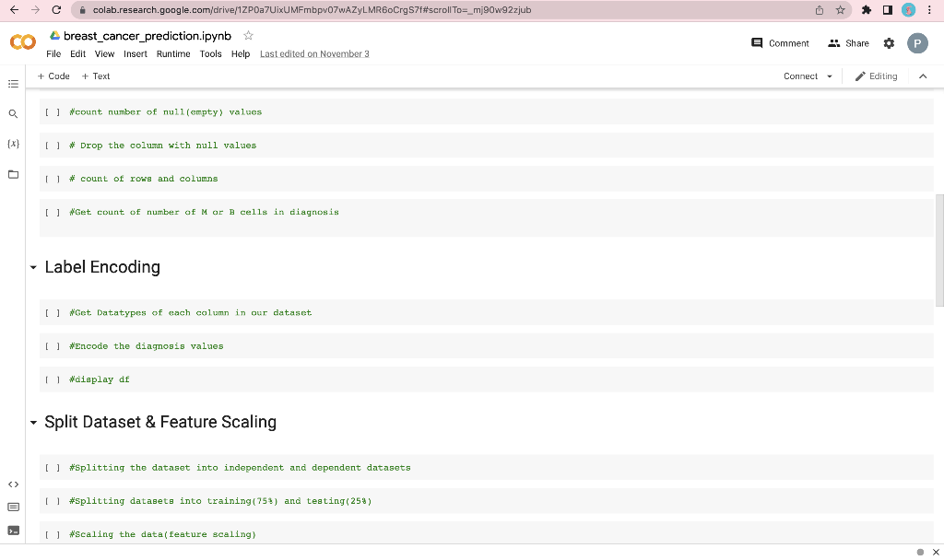This screenshot has width=944, height=560.
Task: Add a new code cell with + Code
Action: pyautogui.click(x=53, y=76)
